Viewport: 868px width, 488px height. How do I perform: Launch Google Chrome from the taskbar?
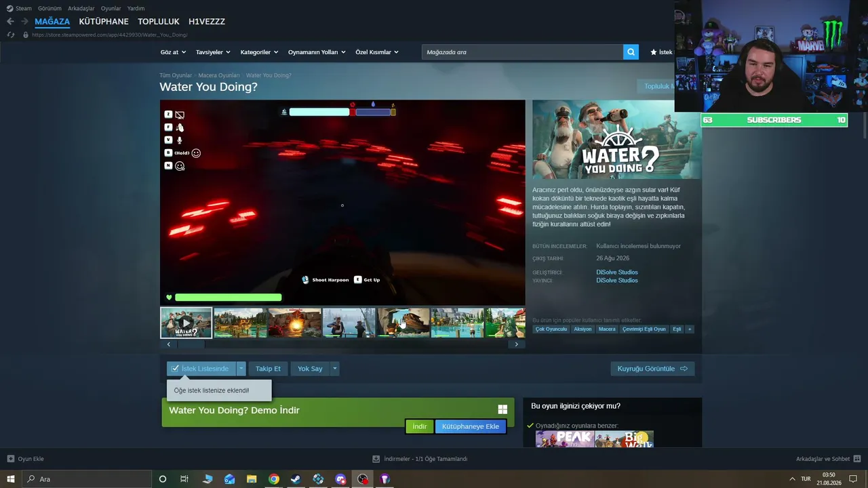click(273, 479)
